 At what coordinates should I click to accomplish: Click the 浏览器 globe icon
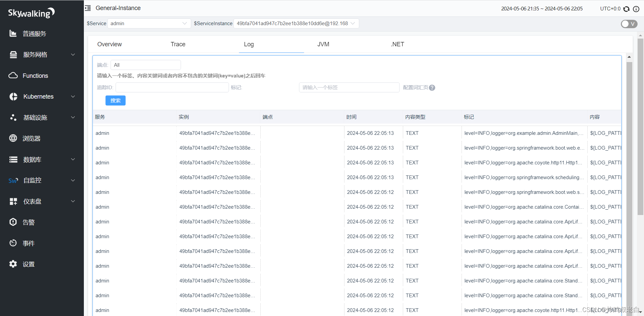tap(13, 138)
